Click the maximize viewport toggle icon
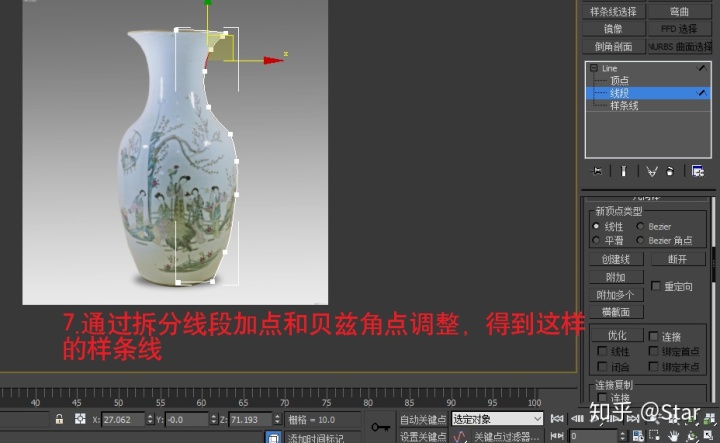The image size is (720, 443). coord(709,436)
